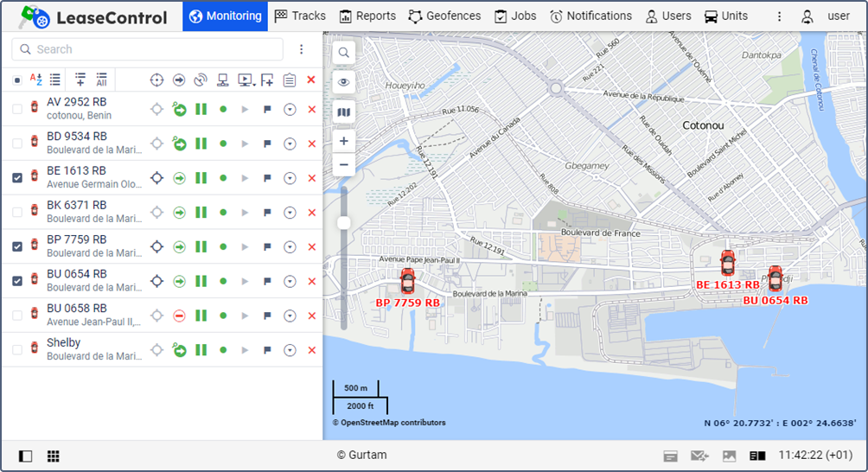
Task: Expand the BK 6371 RB row options dropdown
Action: click(x=290, y=213)
